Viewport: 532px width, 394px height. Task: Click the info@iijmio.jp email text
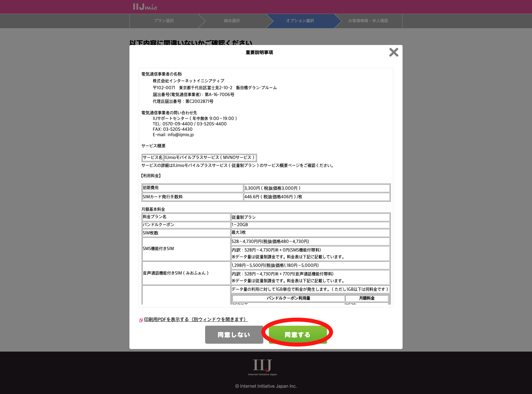[x=181, y=135]
